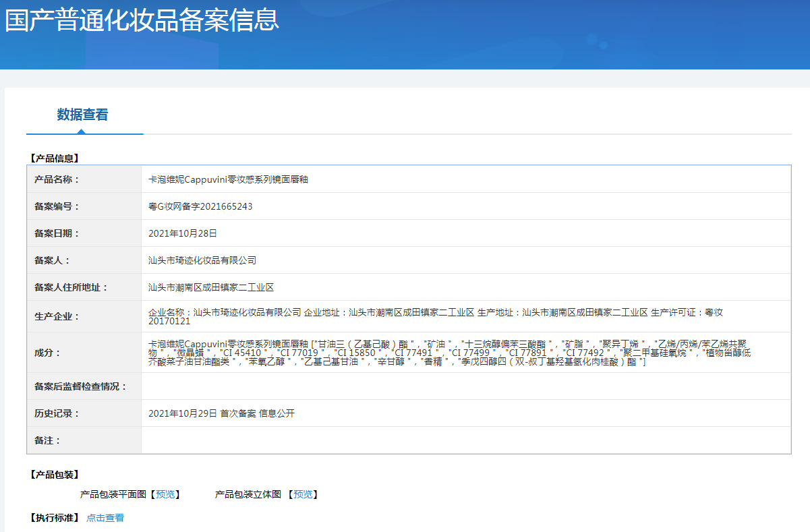Click 点击查看 next to 执行标准

click(105, 518)
